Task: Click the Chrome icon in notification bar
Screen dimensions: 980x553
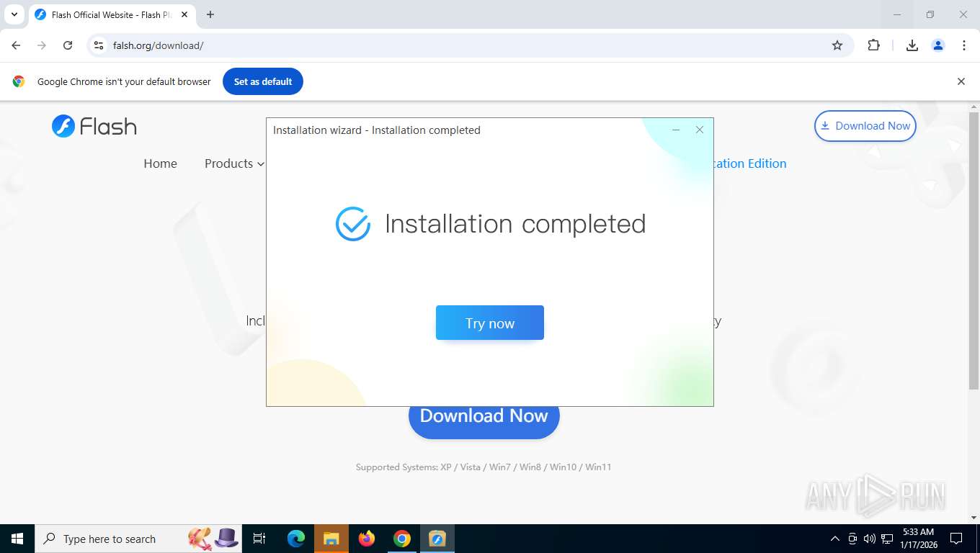Action: click(19, 81)
